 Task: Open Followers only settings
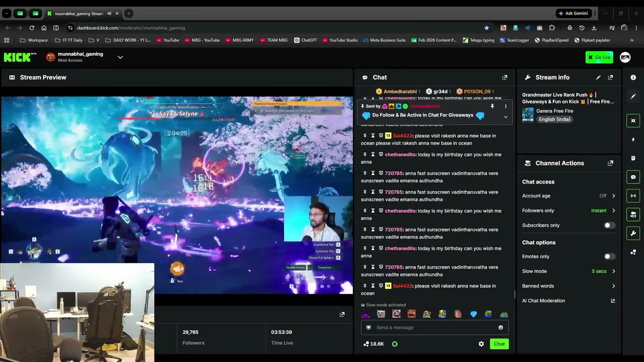tap(569, 211)
